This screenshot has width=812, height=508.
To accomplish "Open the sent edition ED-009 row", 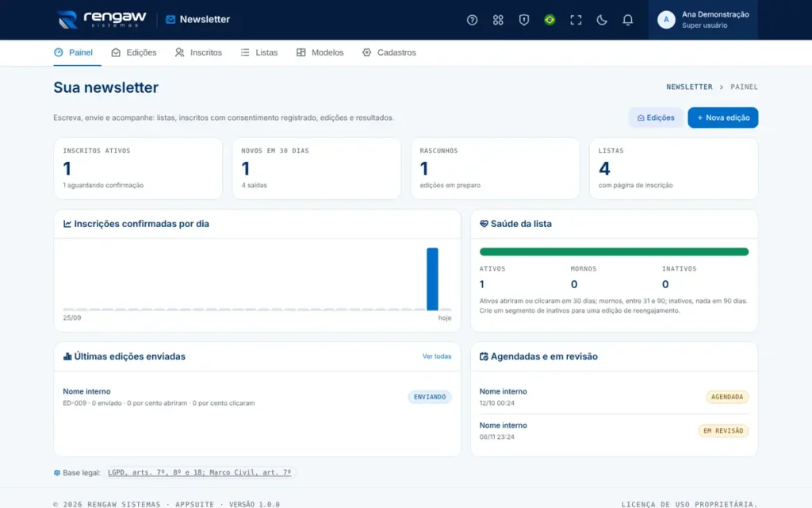I will click(x=258, y=397).
